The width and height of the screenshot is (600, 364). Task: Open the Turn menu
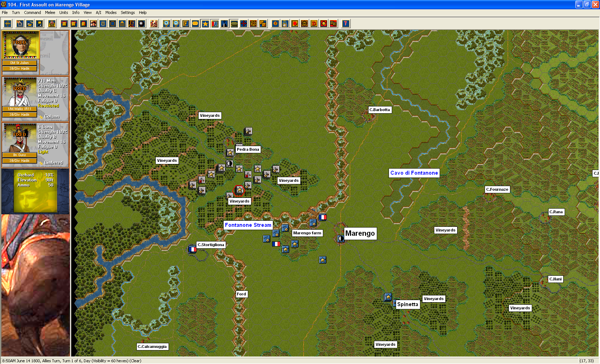point(16,13)
